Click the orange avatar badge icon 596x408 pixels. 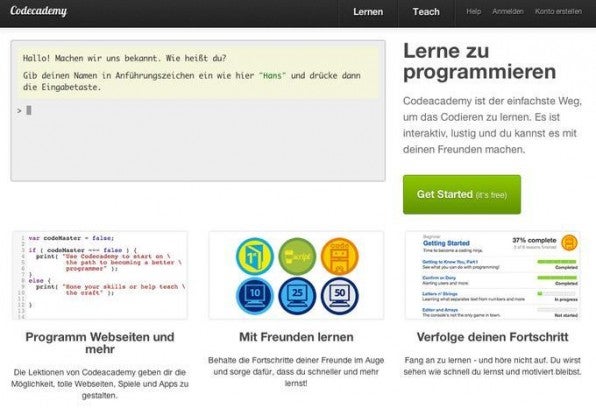(569, 243)
